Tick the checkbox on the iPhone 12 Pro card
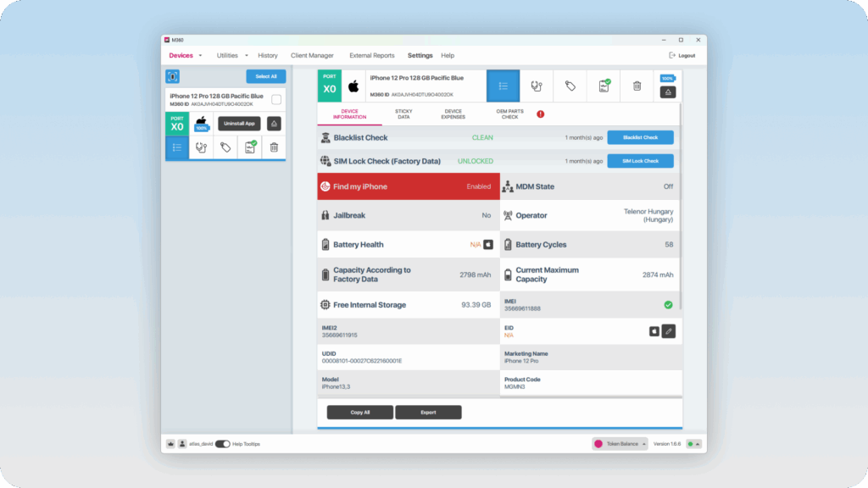868x488 pixels. click(276, 100)
